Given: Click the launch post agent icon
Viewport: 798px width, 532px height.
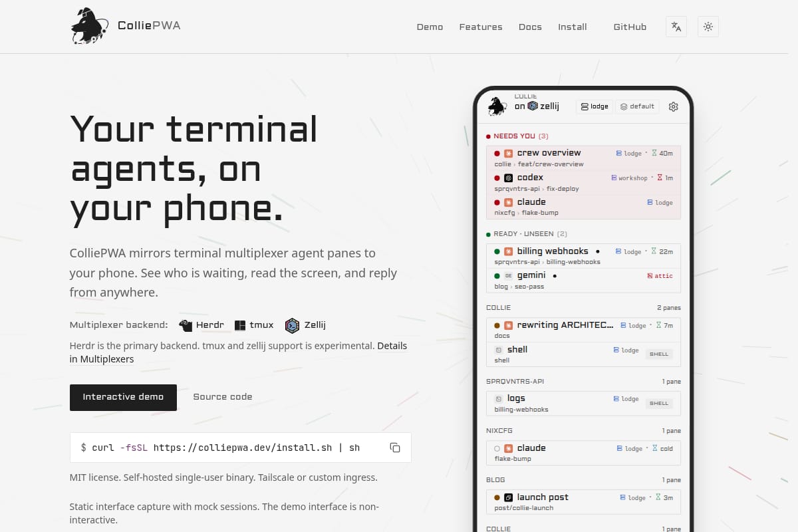Looking at the screenshot, I should 509,497.
